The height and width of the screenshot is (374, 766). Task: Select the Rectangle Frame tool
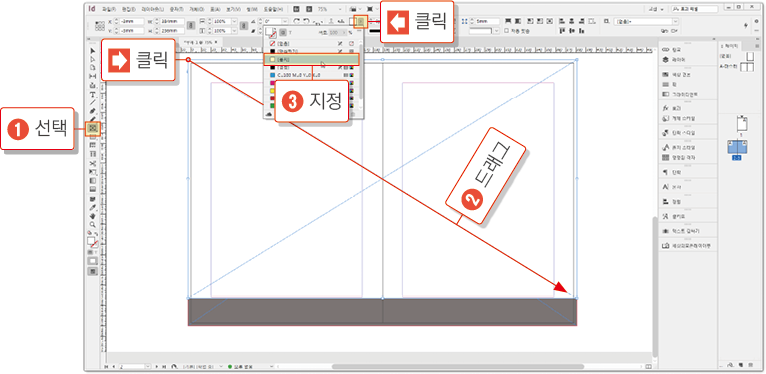pyautogui.click(x=92, y=128)
